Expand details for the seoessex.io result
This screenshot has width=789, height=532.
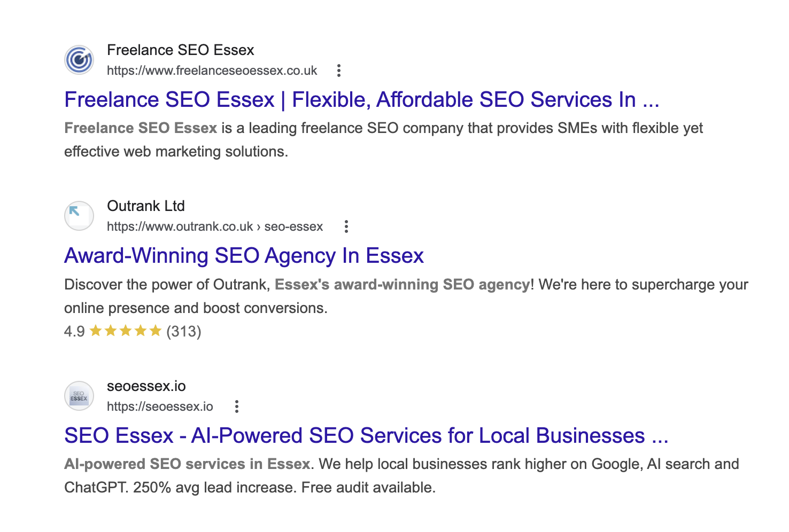coord(236,406)
